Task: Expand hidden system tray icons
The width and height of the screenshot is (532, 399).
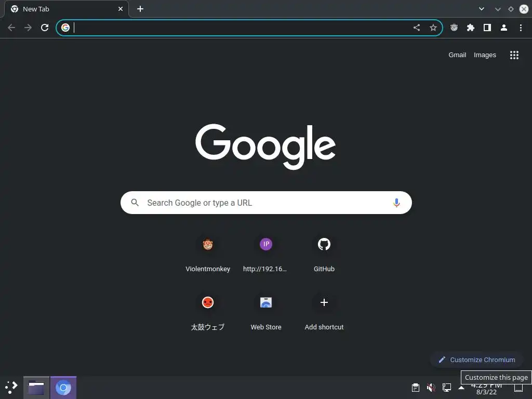Action: 461,388
